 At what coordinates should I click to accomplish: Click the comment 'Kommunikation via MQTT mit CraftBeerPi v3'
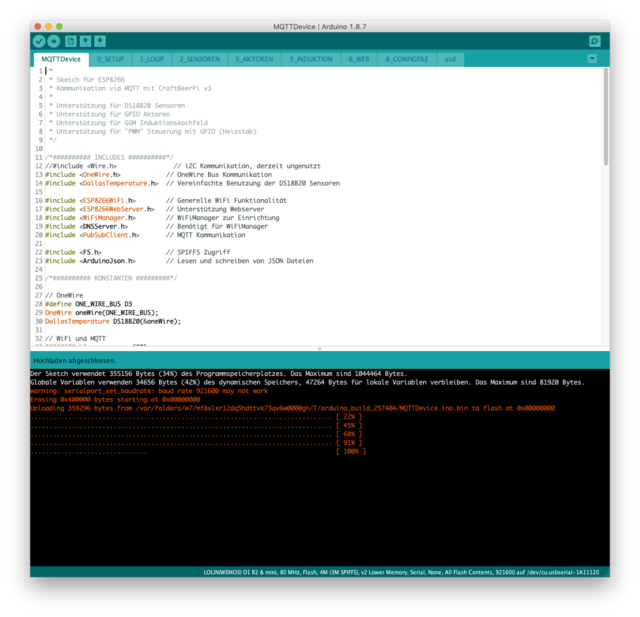pyautogui.click(x=134, y=88)
